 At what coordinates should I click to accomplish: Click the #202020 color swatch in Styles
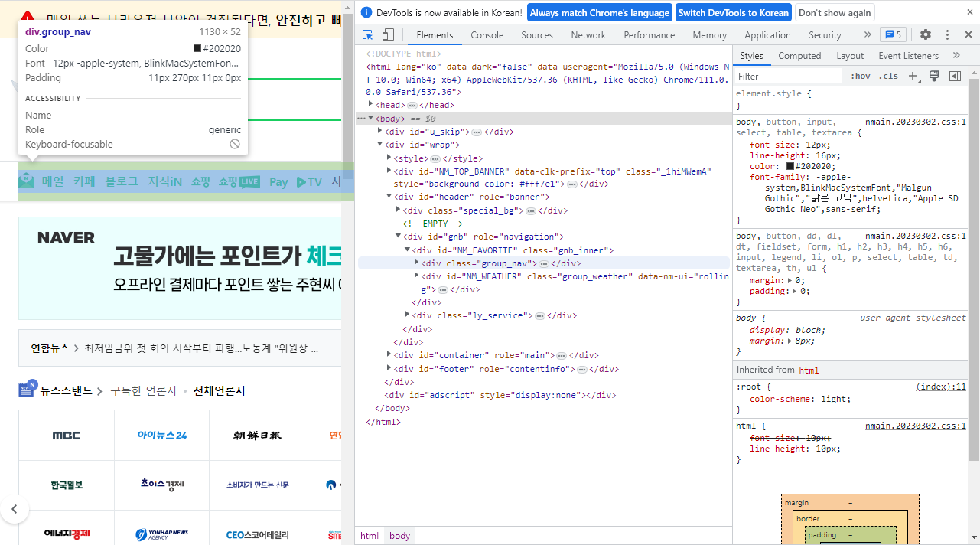tap(790, 166)
